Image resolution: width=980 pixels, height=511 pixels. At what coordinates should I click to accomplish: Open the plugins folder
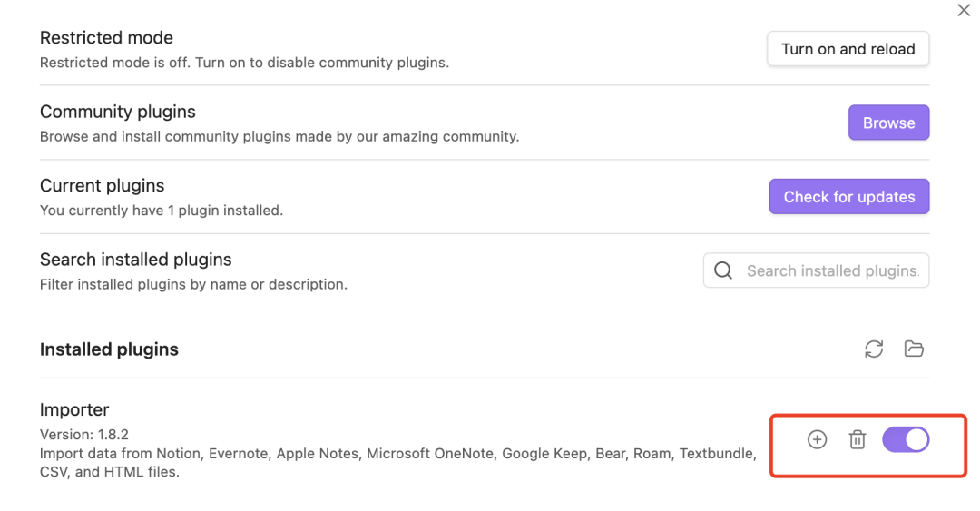pos(914,349)
